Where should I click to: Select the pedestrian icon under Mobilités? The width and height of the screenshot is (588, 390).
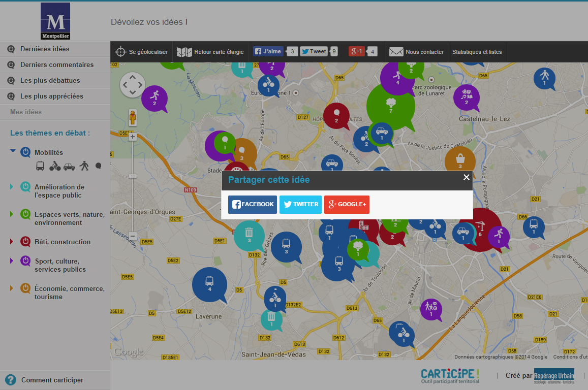click(84, 166)
